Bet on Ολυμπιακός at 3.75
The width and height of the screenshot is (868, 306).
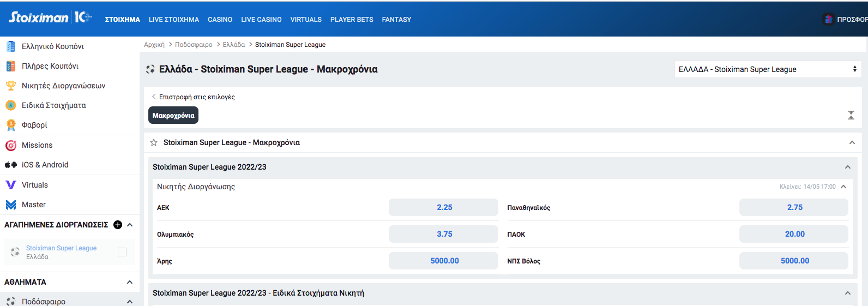443,234
